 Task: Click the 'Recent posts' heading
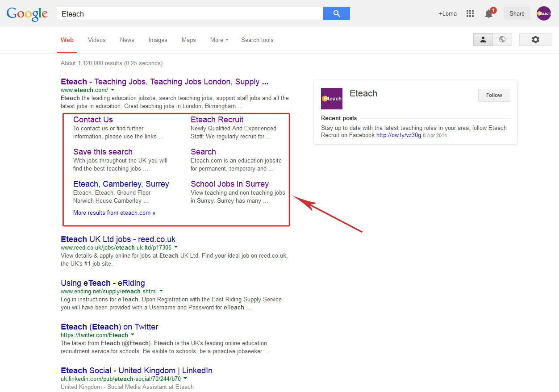339,118
